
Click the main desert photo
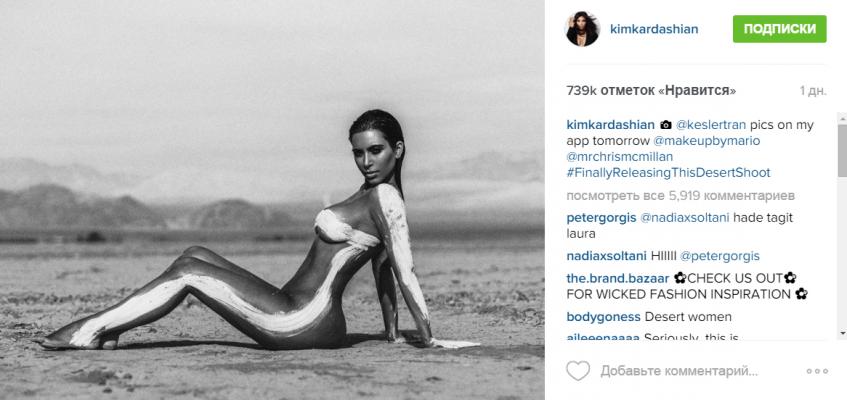pyautogui.click(x=272, y=200)
